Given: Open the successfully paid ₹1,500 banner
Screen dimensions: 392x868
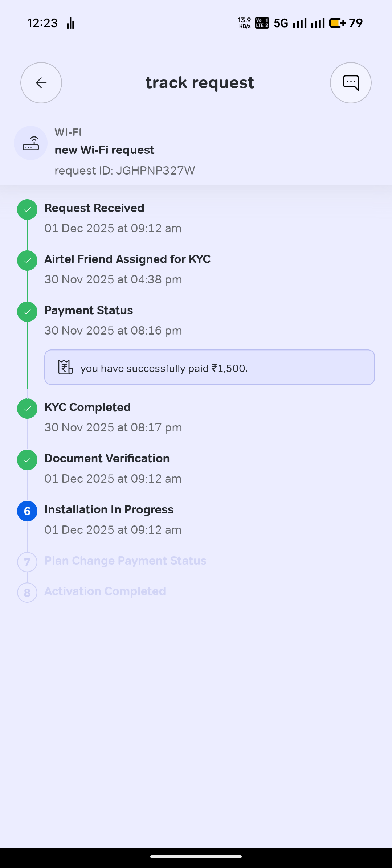Looking at the screenshot, I should (x=209, y=367).
